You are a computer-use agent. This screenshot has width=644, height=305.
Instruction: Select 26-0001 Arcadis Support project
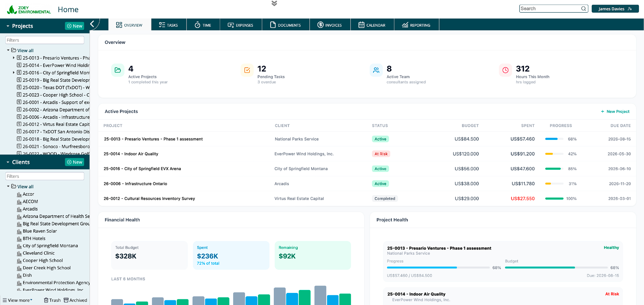54,102
